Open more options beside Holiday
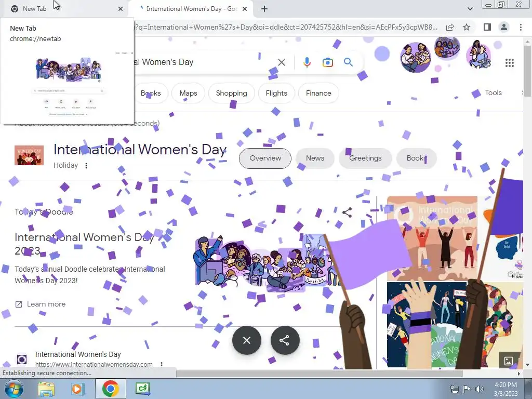The width and height of the screenshot is (532, 399). pyautogui.click(x=86, y=166)
